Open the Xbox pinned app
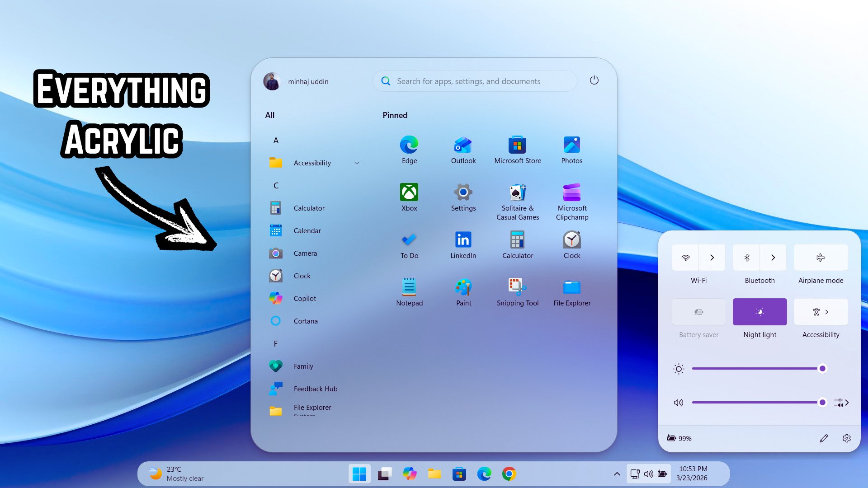Image resolution: width=868 pixels, height=488 pixels. pos(409,197)
